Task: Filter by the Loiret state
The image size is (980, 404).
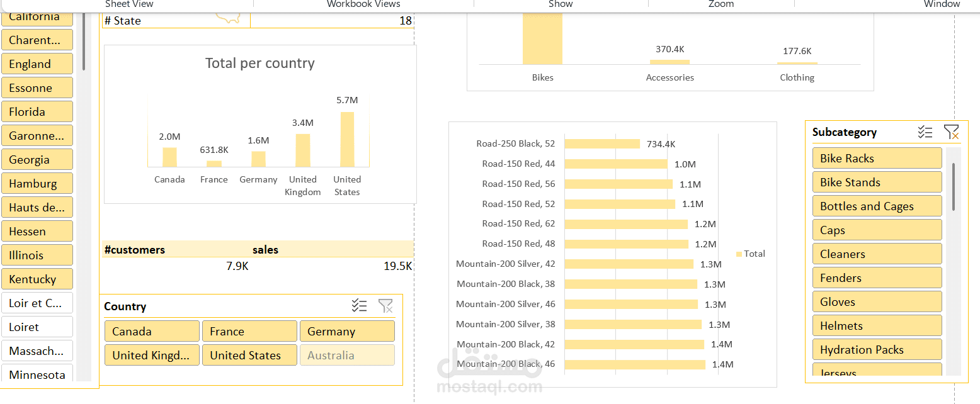Action: (x=37, y=327)
